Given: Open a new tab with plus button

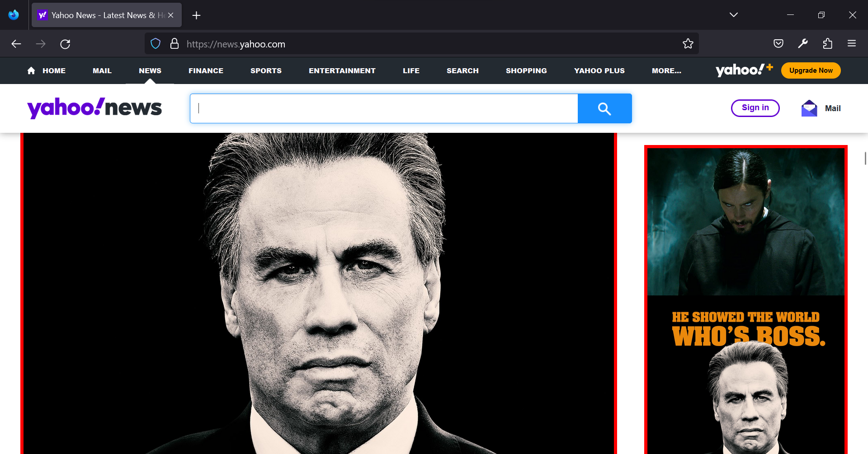Looking at the screenshot, I should [196, 15].
